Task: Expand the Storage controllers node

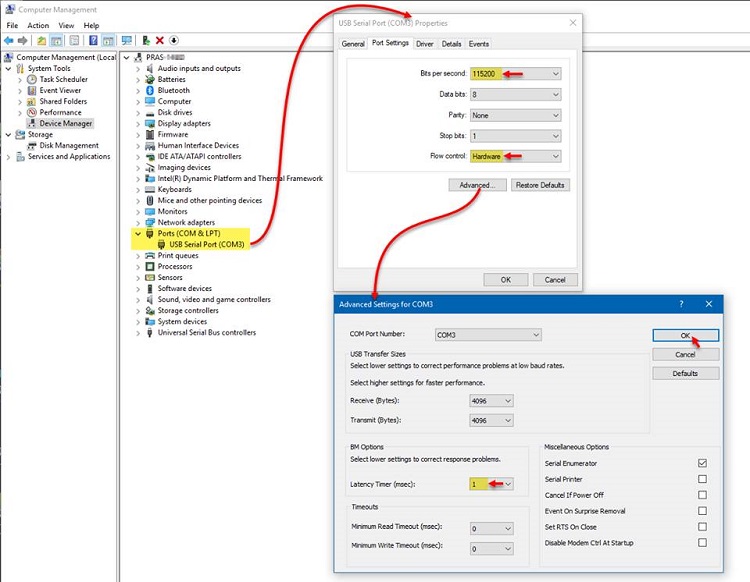Action: (x=138, y=310)
